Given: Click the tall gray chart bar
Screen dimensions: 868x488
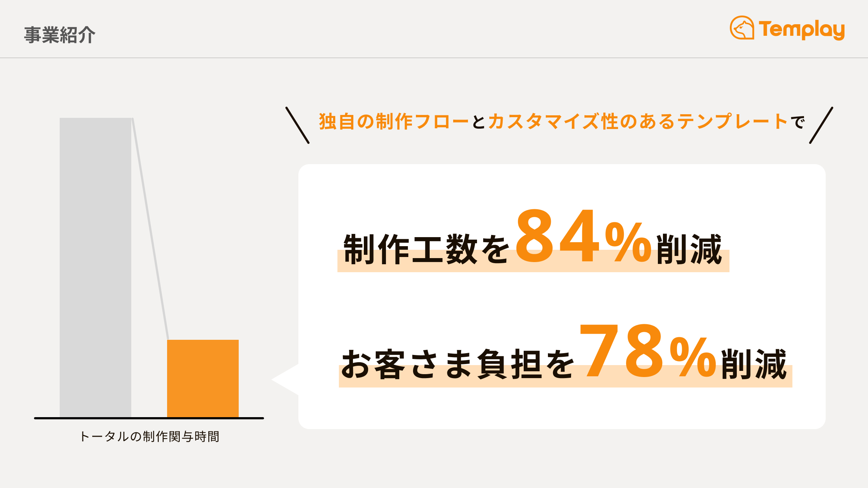Looking at the screenshot, I should pos(95,267).
